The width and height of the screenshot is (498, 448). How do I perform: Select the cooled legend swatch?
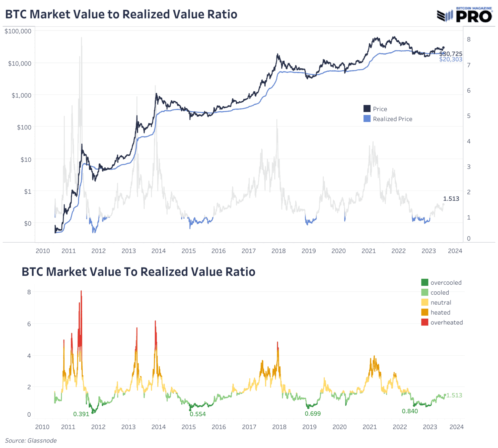[x=425, y=292]
